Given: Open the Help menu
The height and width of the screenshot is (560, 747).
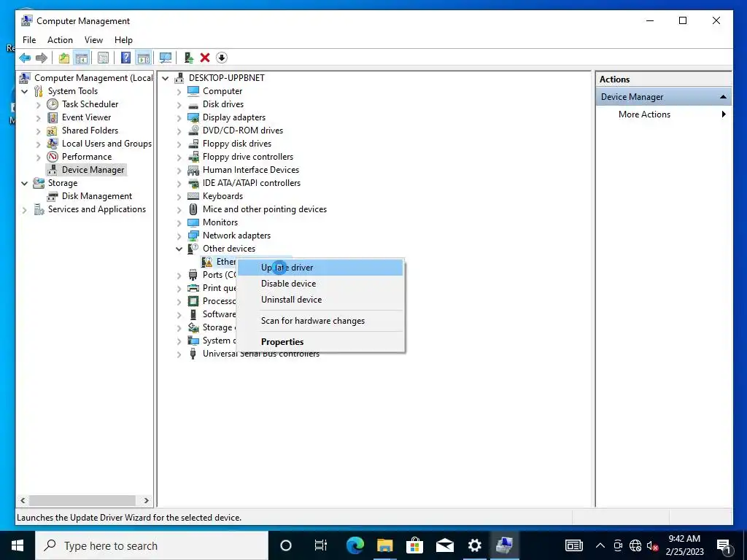Looking at the screenshot, I should click(123, 40).
